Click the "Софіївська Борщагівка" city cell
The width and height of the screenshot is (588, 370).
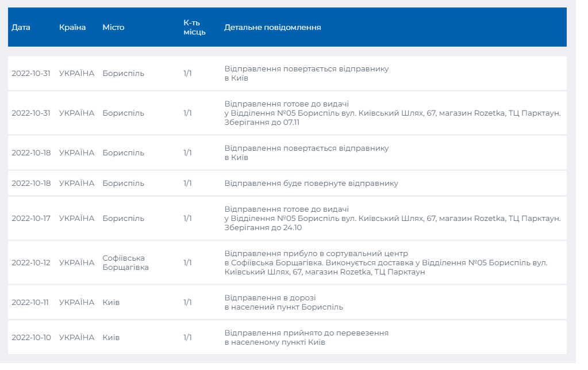(x=125, y=263)
